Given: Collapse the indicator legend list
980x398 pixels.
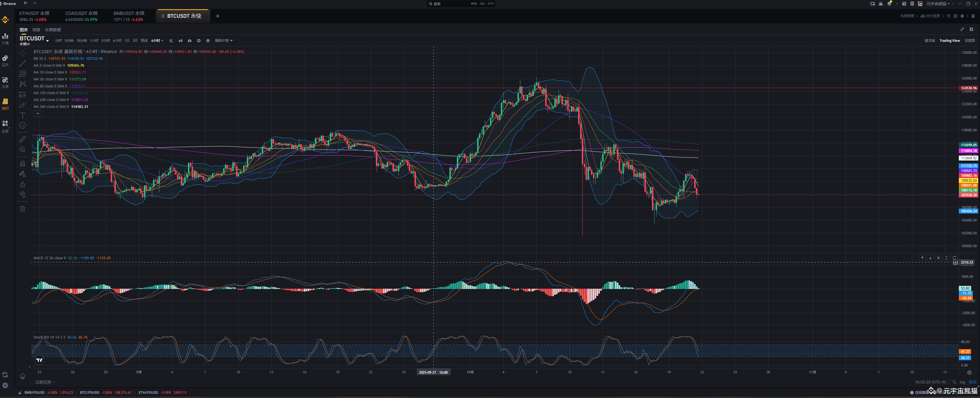Looking at the screenshot, I should point(38,113).
